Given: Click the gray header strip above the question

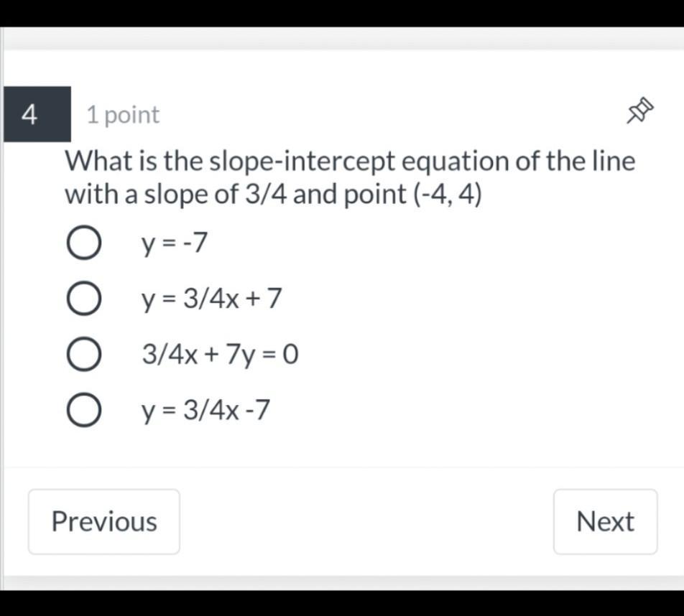Looking at the screenshot, I should [342, 39].
